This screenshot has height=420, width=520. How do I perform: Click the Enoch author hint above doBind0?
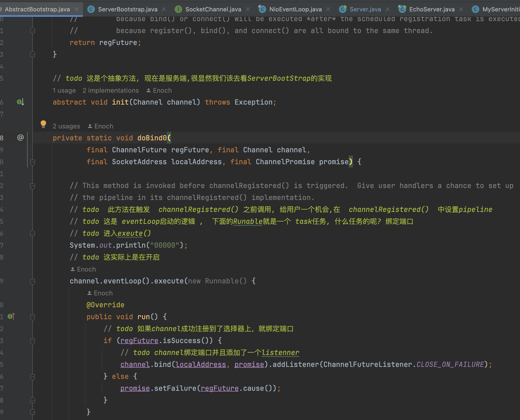coord(104,126)
